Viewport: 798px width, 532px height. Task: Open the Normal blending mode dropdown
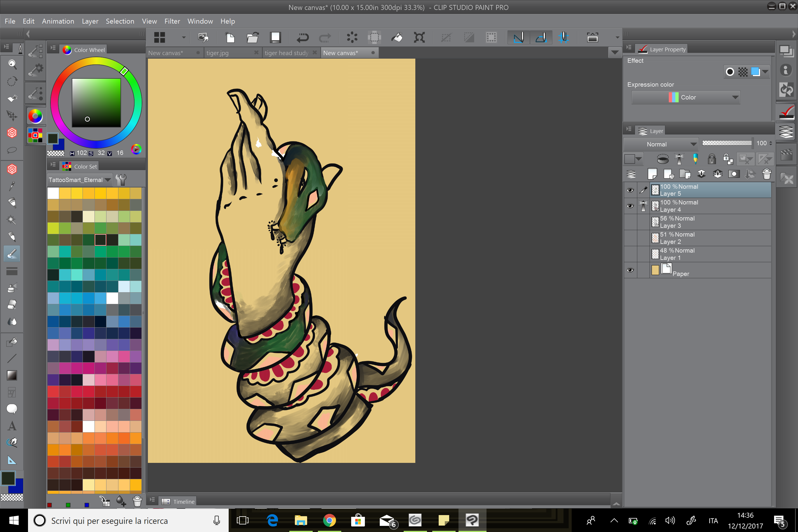click(661, 144)
